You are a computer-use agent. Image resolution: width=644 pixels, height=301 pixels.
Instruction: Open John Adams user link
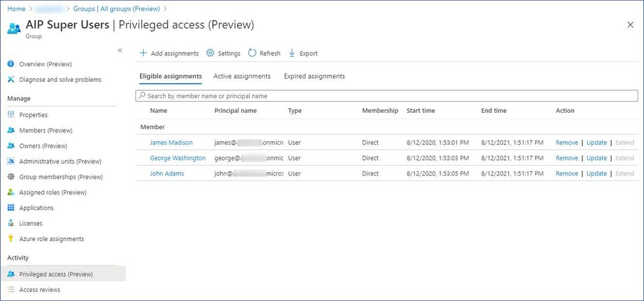167,173
